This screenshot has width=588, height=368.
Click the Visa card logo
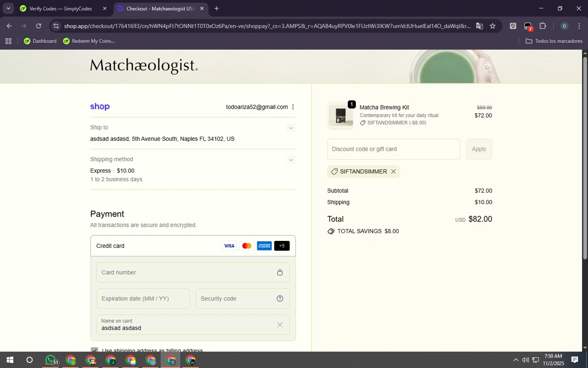click(x=229, y=246)
